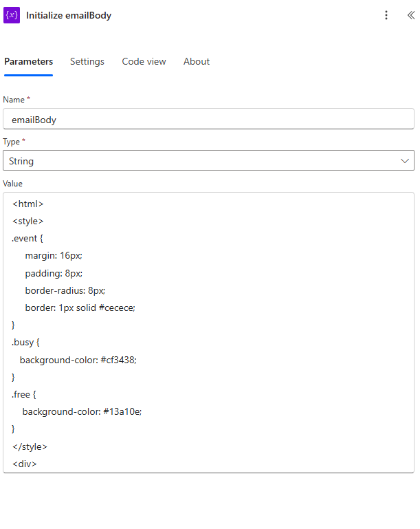Viewport: 420px width, 529px height.
Task: Click the Initialize emailBody title
Action: coord(69,16)
